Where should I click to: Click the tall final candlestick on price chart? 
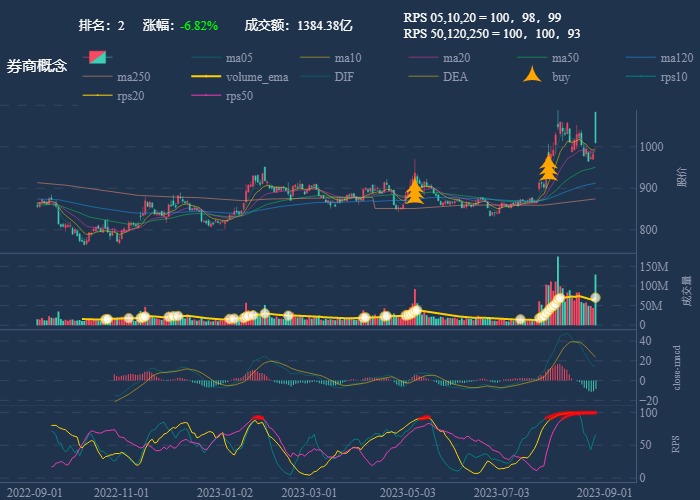pyautogui.click(x=595, y=127)
